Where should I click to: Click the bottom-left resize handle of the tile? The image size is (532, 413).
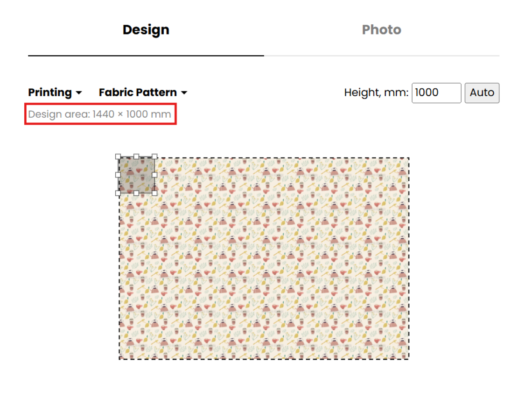click(118, 193)
